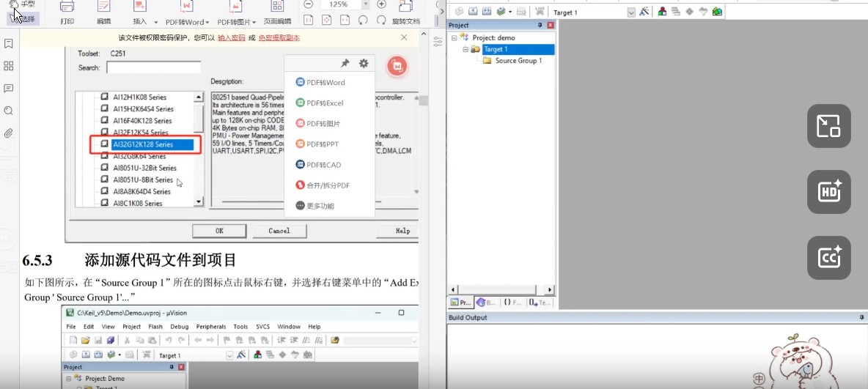This screenshot has height=389, width=868.
Task: Select Source Group 1 in Project tree
Action: [x=518, y=60]
